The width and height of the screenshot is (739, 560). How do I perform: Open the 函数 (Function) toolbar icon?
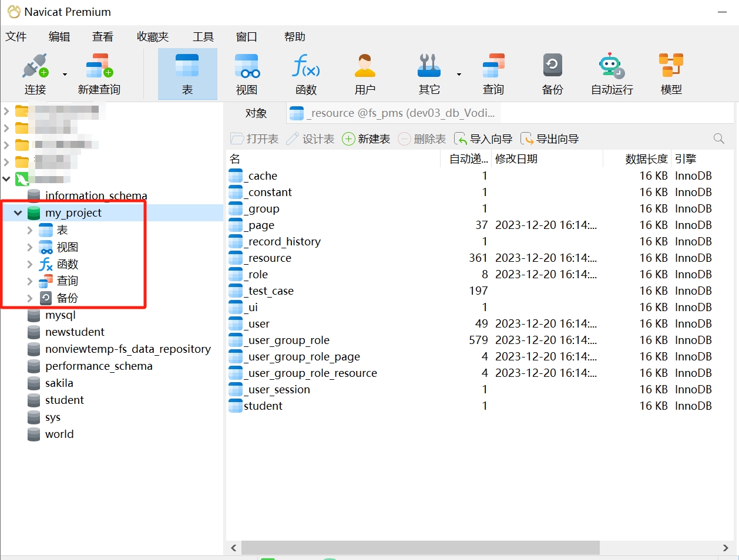click(305, 74)
